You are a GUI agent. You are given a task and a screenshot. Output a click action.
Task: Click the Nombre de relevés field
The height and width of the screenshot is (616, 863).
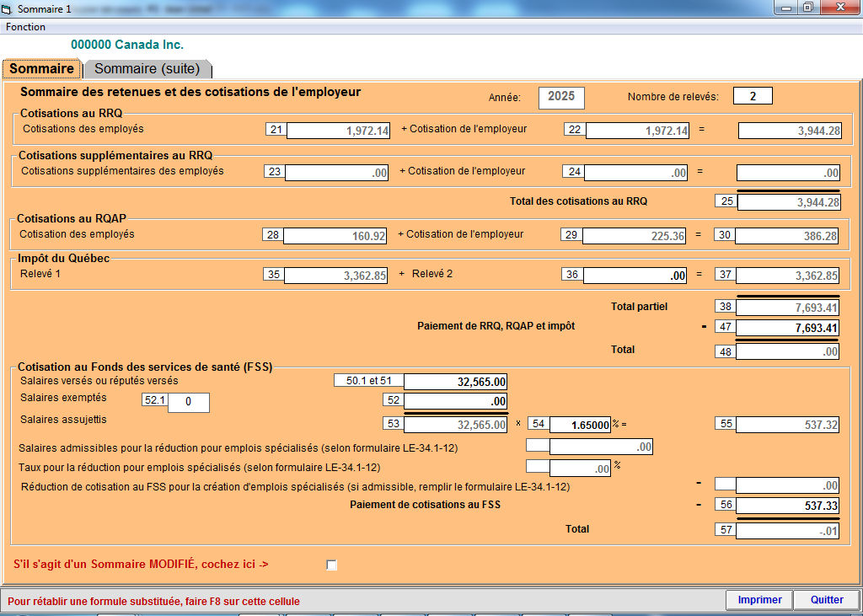[753, 97]
